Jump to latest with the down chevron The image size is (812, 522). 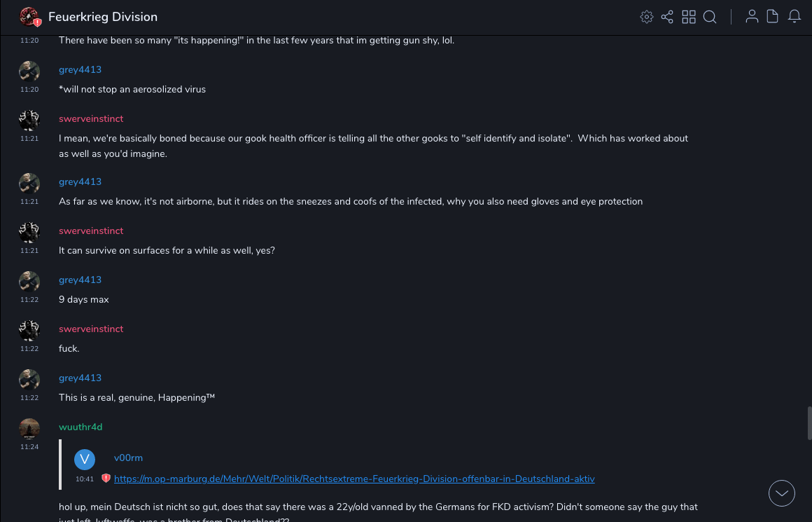782,493
